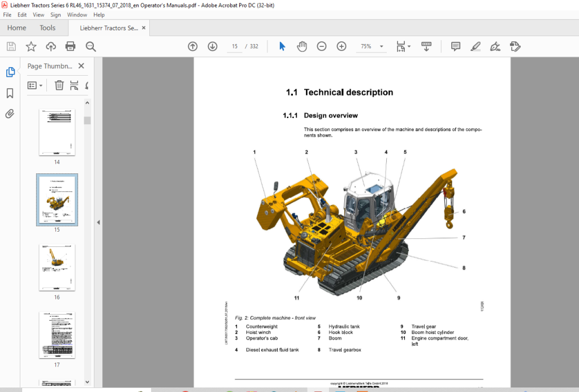Image resolution: width=579 pixels, height=392 pixels.
Task: Add a comment with speech bubble icon
Action: pos(455,46)
